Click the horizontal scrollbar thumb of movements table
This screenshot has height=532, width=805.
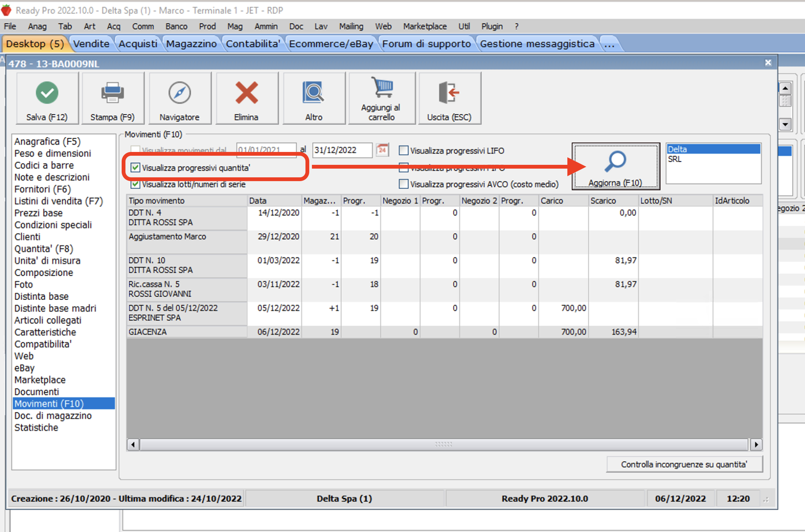(x=444, y=444)
